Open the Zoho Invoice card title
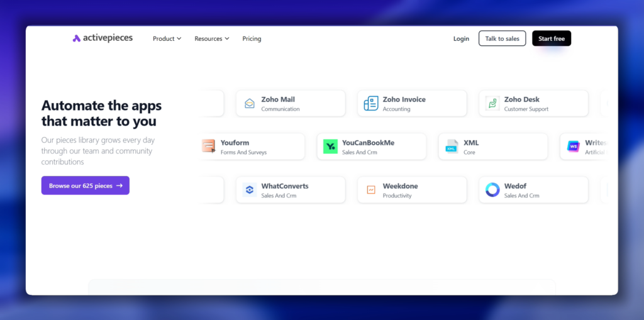This screenshot has height=320, width=644. tap(404, 99)
